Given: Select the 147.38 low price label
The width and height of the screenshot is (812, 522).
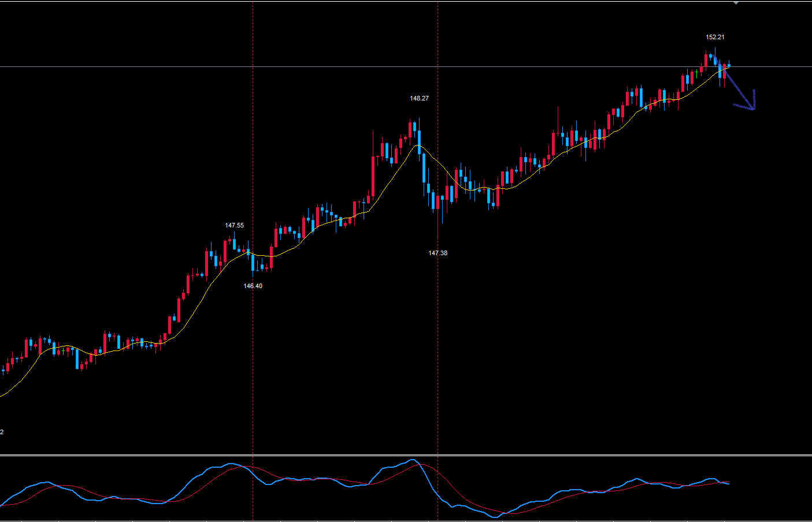Looking at the screenshot, I should click(x=437, y=253).
